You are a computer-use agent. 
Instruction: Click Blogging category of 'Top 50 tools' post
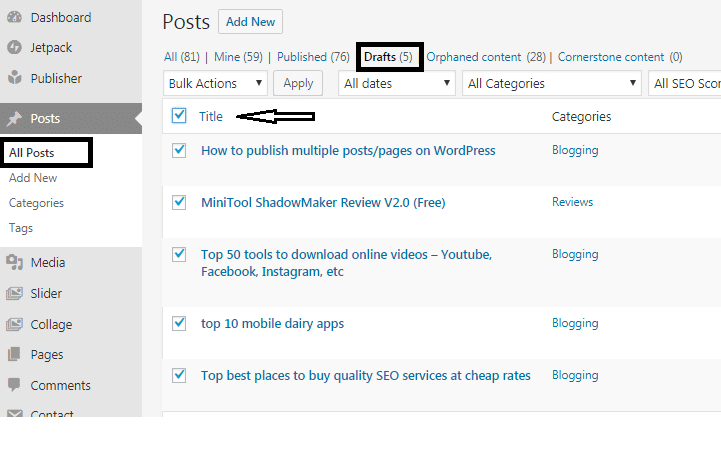pyautogui.click(x=575, y=254)
